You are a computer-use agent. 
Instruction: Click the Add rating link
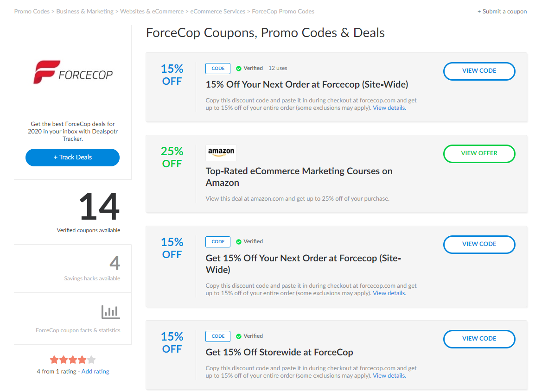coord(96,372)
